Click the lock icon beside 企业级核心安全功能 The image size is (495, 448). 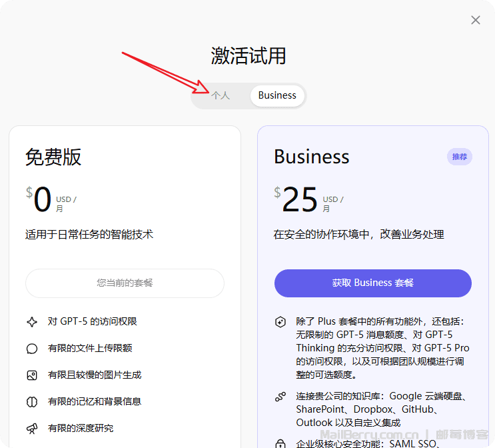coord(280,443)
